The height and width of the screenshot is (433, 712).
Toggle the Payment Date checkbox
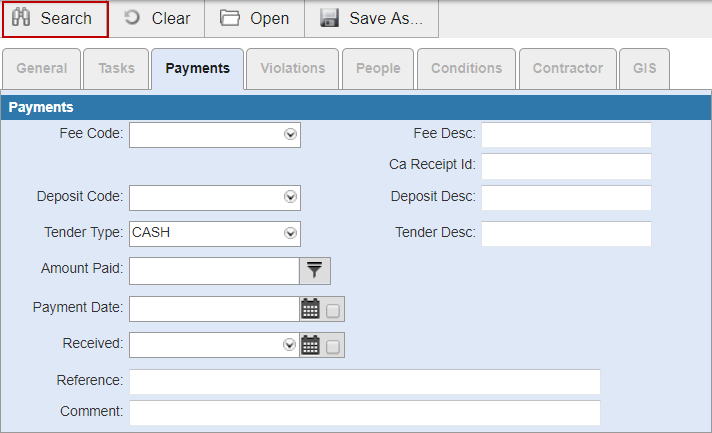pos(333,310)
